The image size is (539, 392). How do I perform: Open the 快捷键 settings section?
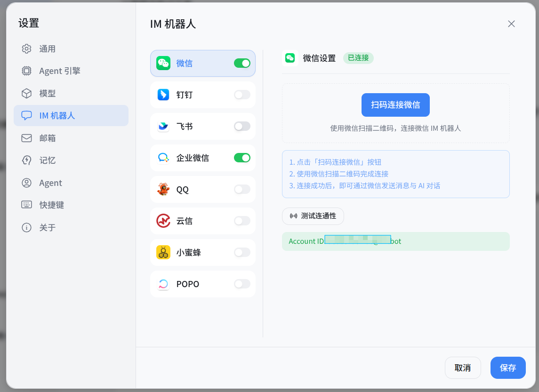point(71,205)
